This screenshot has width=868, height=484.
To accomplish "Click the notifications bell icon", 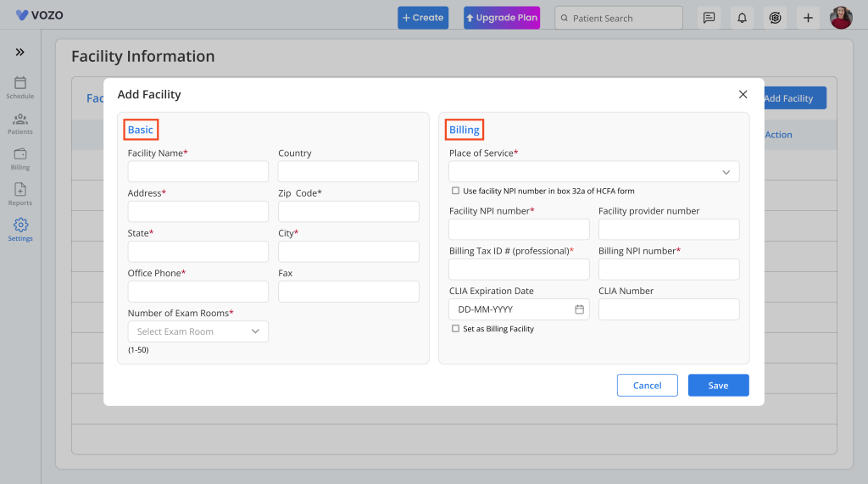I will [742, 18].
